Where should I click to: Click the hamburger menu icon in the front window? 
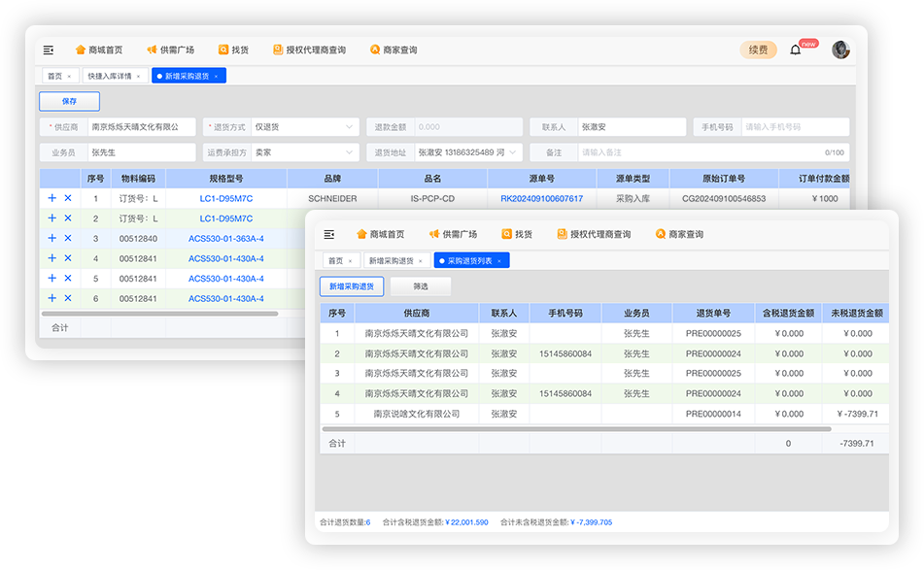pos(329,234)
